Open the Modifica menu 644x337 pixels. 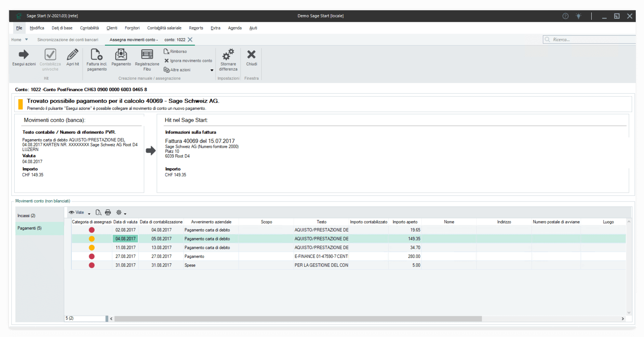click(x=37, y=28)
